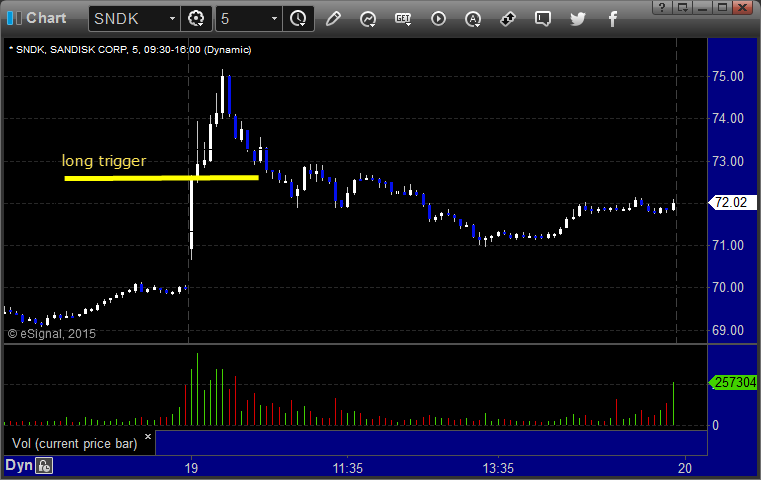Click the pop-out window button
Viewport: 761px width, 480px height.
[x=682, y=7]
